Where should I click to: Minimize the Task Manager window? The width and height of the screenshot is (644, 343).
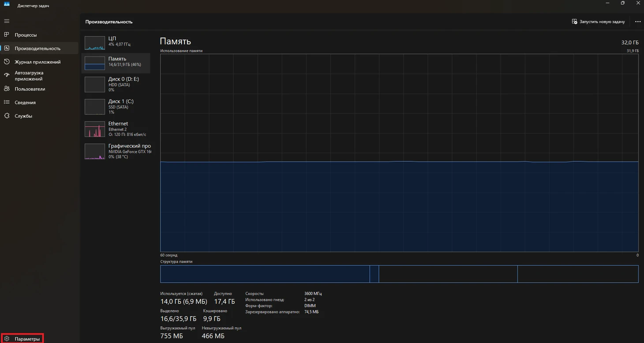point(607,3)
